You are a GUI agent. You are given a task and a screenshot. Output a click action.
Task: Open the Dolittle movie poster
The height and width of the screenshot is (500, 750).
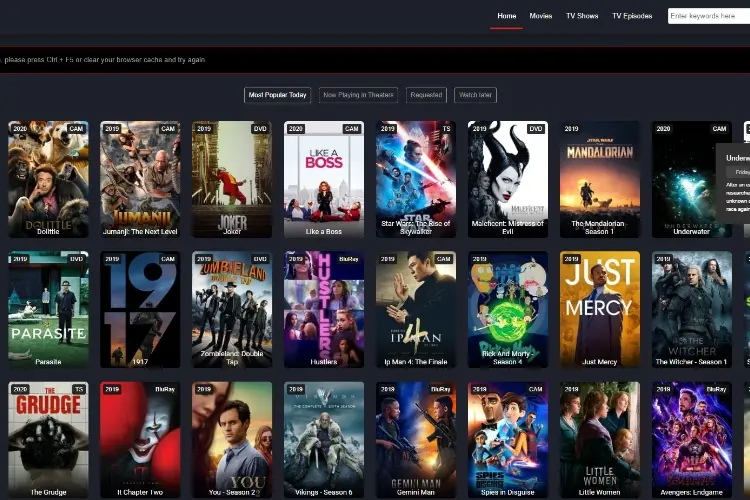tap(48, 179)
